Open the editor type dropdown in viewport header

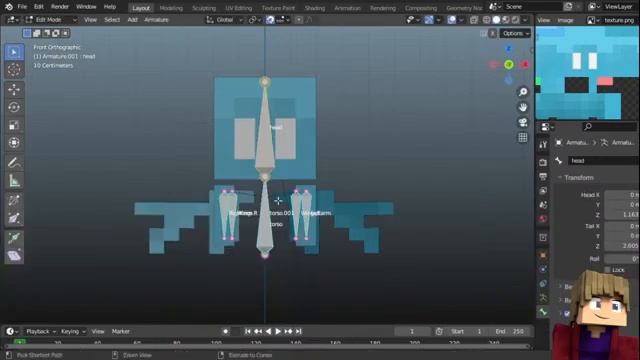[x=12, y=20]
